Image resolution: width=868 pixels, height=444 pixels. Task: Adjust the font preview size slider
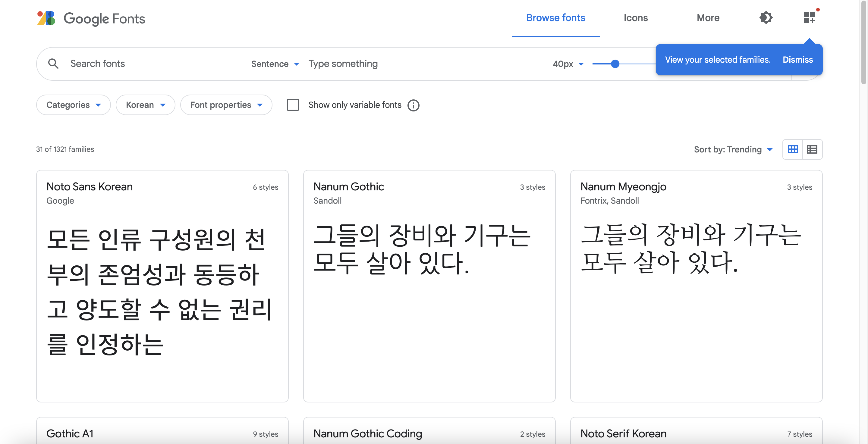tap(615, 64)
